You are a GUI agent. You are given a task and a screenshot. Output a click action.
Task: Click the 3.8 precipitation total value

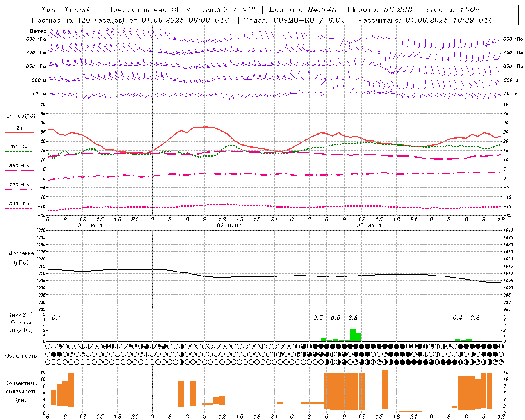[x=353, y=317]
